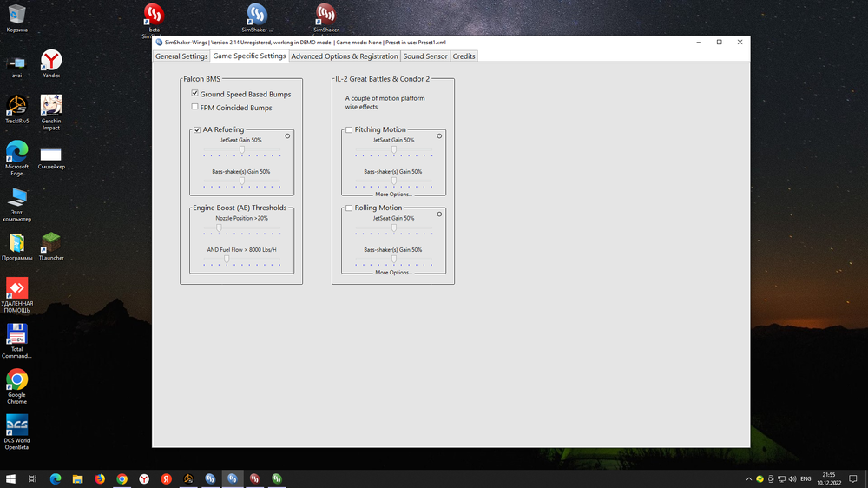This screenshot has height=488, width=868.
Task: Adjust Rolling Motion JetSeat Gain slider
Action: click(x=393, y=228)
